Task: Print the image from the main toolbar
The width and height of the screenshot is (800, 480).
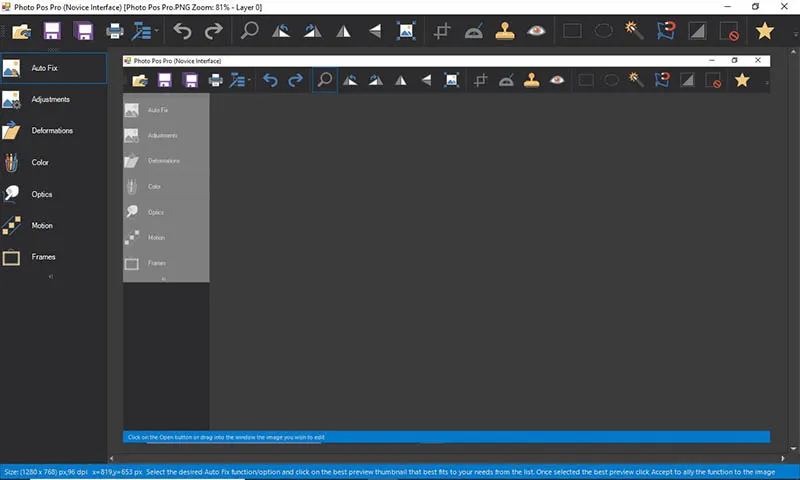Action: [x=114, y=31]
